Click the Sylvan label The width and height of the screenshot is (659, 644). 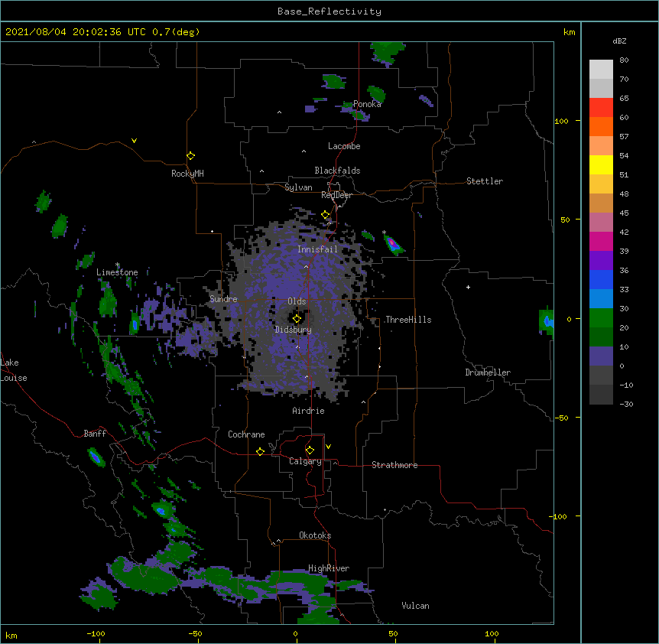tap(298, 187)
